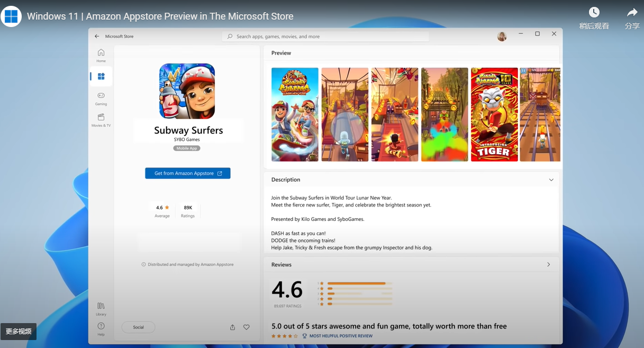Open the Home section in the sidebar

click(101, 55)
